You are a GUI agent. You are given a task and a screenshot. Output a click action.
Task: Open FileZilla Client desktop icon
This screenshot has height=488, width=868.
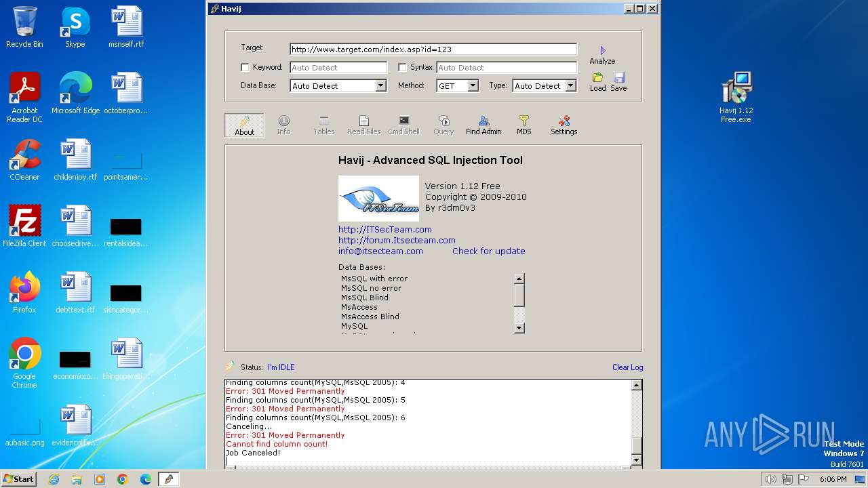tap(24, 226)
